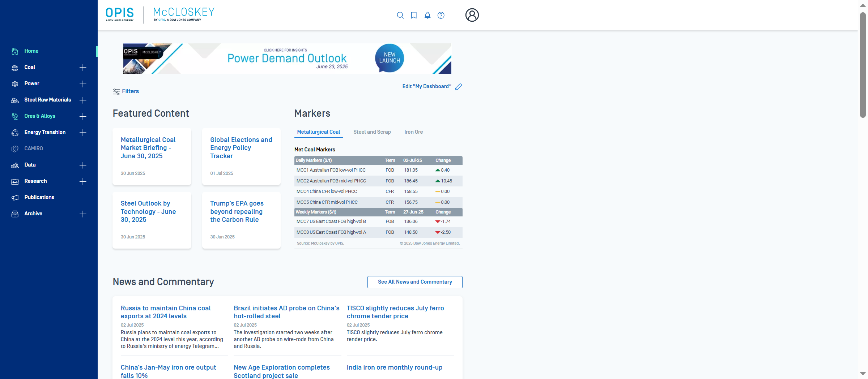This screenshot has height=379, width=868.
Task: Click the Filters sliders icon
Action: (116, 92)
